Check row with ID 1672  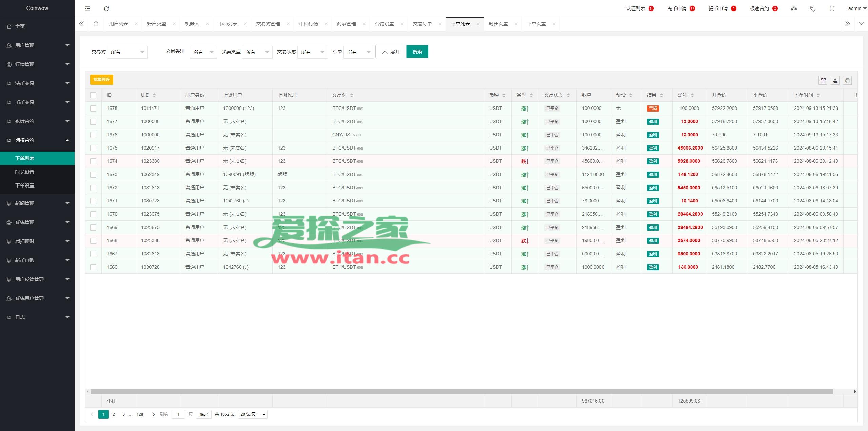93,188
